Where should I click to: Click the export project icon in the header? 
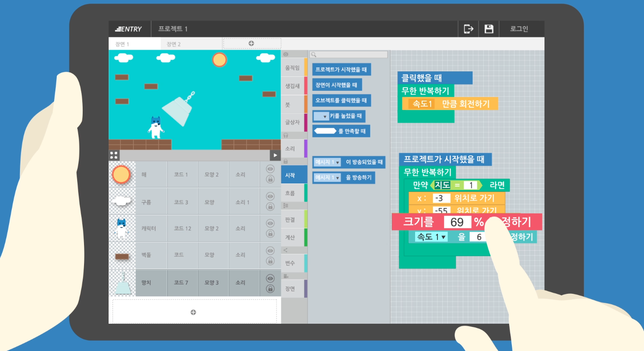pyautogui.click(x=468, y=29)
